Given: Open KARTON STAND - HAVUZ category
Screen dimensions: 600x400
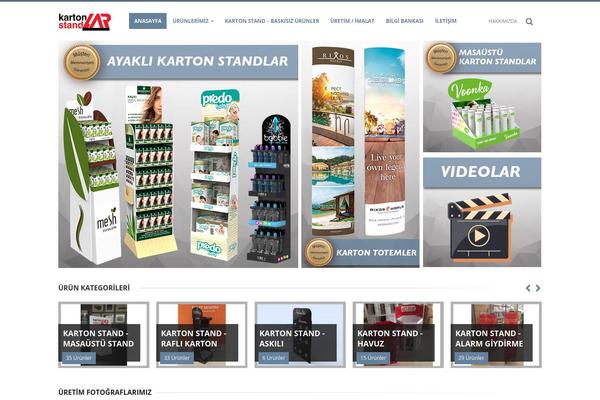Looking at the screenshot, I should pyautogui.click(x=398, y=335).
